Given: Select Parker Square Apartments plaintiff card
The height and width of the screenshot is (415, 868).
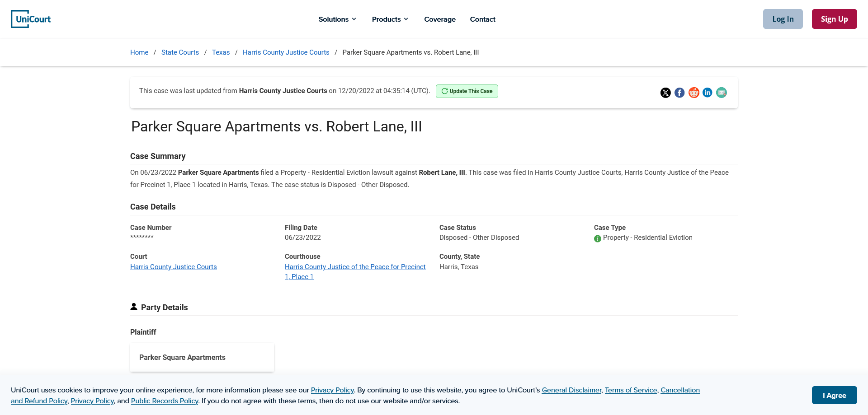Looking at the screenshot, I should click(202, 357).
